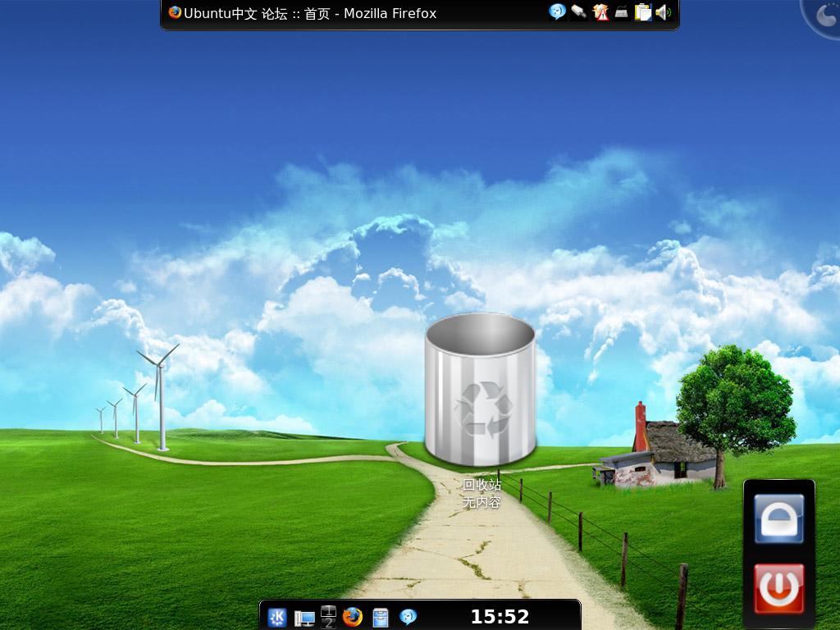Open the Klipper clipboard tray icon
Viewport: 840px width, 630px height.
coord(643,12)
